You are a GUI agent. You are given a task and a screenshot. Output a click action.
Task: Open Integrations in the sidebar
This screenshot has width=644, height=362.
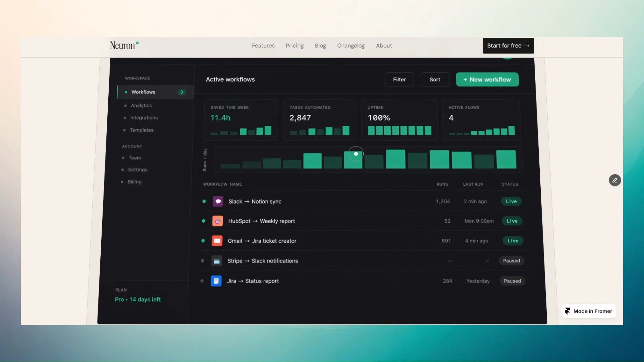tap(144, 118)
